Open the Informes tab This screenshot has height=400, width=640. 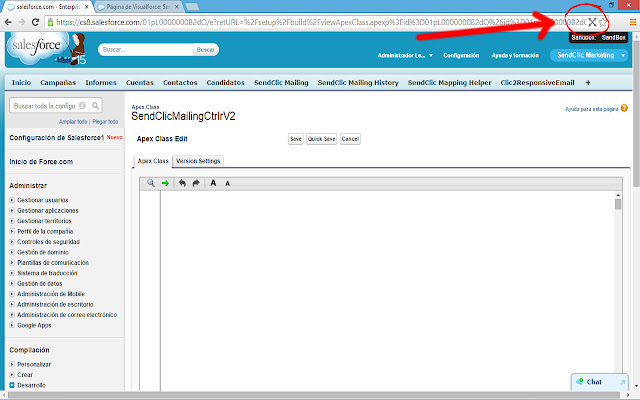pos(101,82)
